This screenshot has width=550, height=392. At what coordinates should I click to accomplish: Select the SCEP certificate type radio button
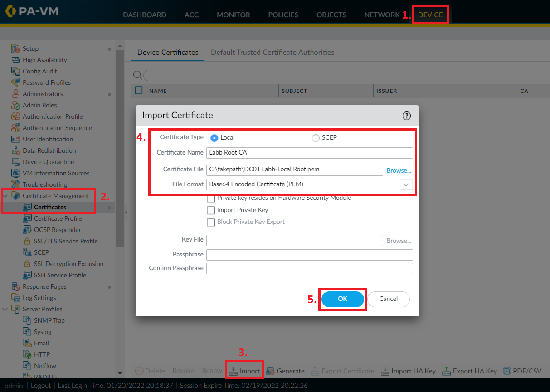[x=316, y=137]
